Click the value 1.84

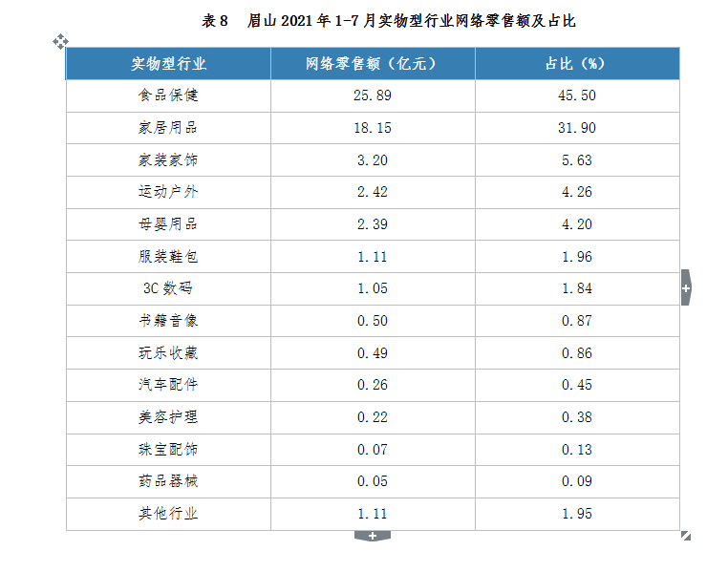coord(577,288)
